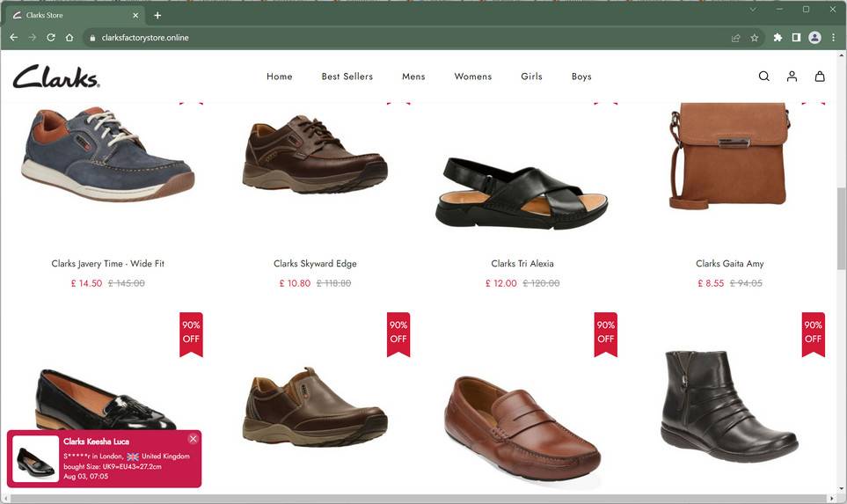The image size is (847, 504).
Task: Open the Mens menu
Action: pos(413,77)
